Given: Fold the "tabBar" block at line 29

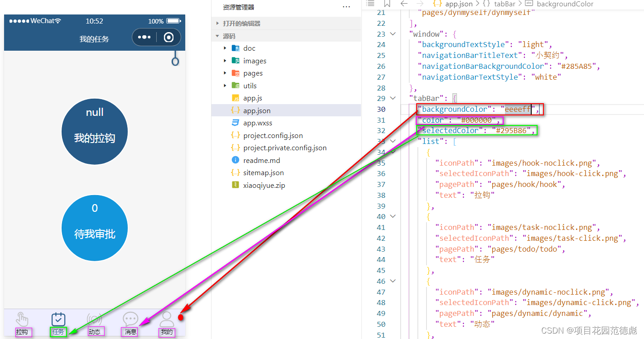Looking at the screenshot, I should point(393,98).
